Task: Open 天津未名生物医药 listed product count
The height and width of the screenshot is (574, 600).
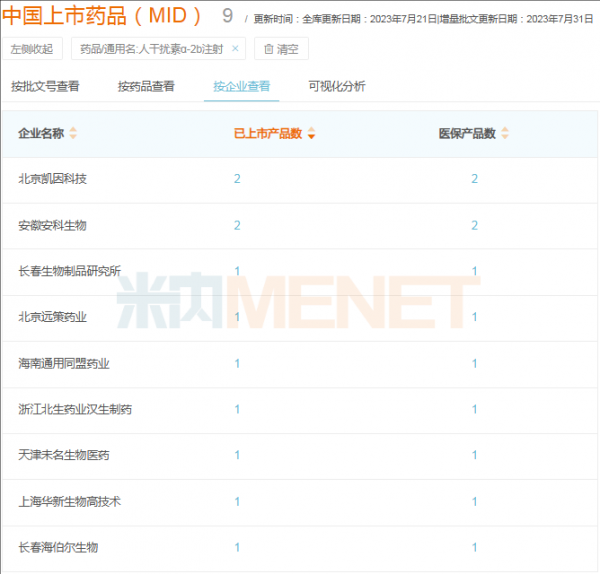Action: pyautogui.click(x=237, y=455)
